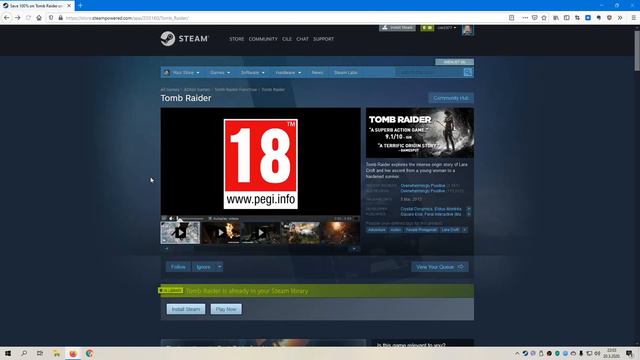Open a new browser tab with plus

tap(80, 5)
